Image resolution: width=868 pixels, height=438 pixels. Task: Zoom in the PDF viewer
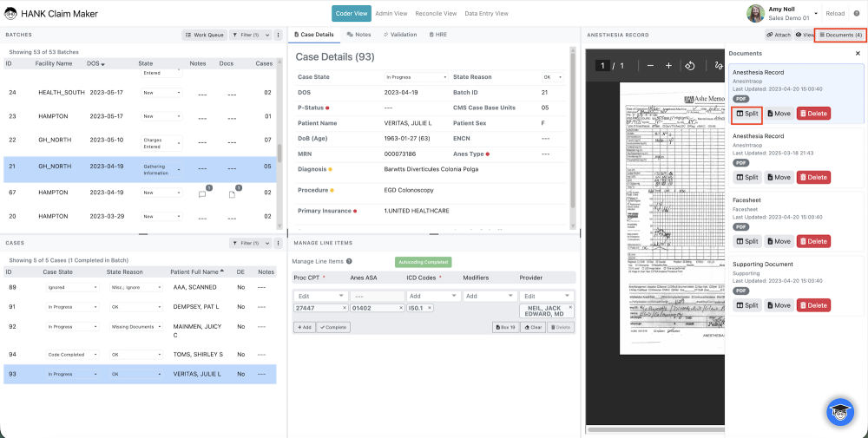pos(668,66)
